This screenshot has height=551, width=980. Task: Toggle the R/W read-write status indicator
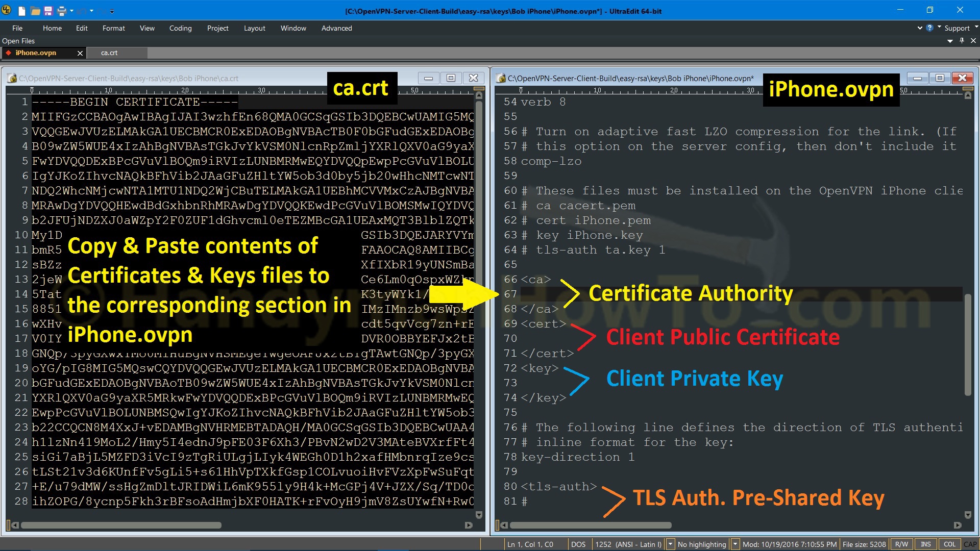coord(901,544)
